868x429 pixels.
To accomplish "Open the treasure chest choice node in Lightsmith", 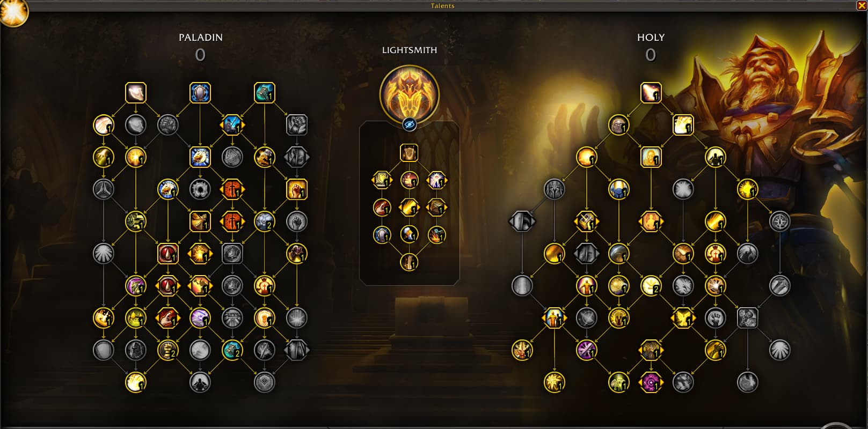I will 436,208.
